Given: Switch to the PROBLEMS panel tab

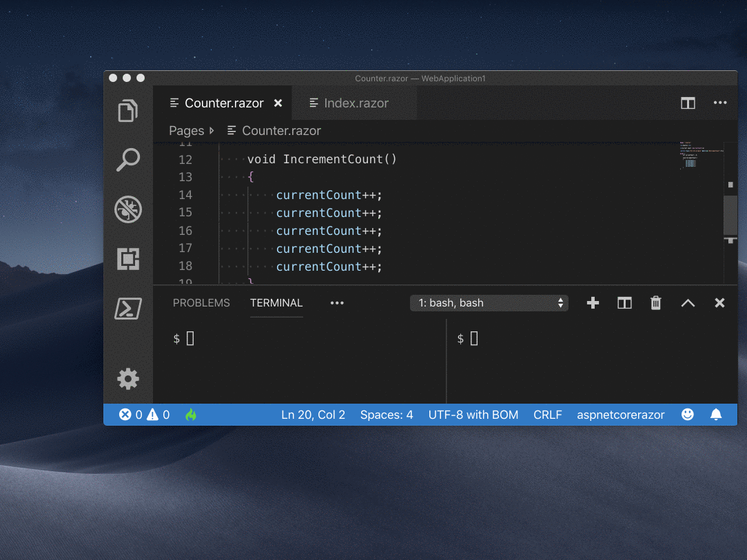Looking at the screenshot, I should [201, 303].
